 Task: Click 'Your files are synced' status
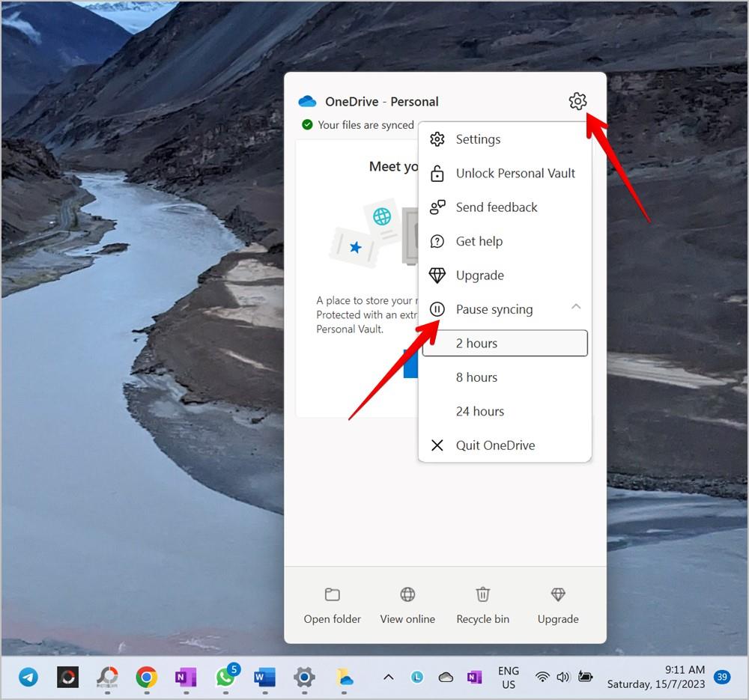pos(358,125)
